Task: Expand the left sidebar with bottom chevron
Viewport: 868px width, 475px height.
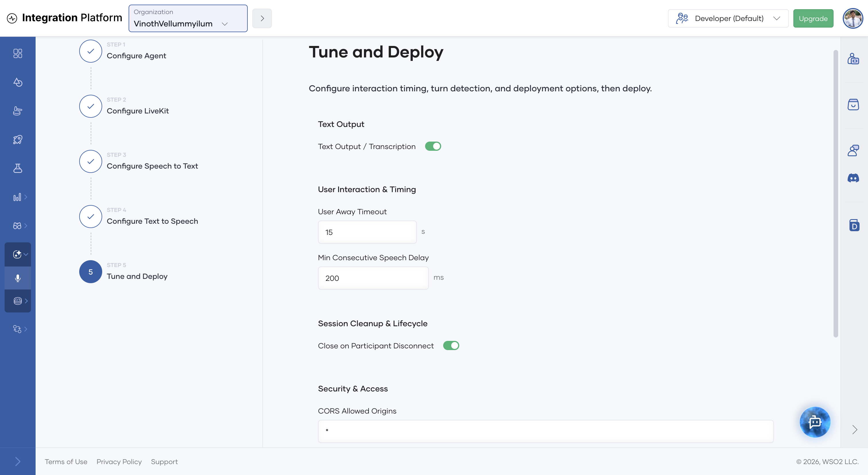Action: tap(18, 462)
